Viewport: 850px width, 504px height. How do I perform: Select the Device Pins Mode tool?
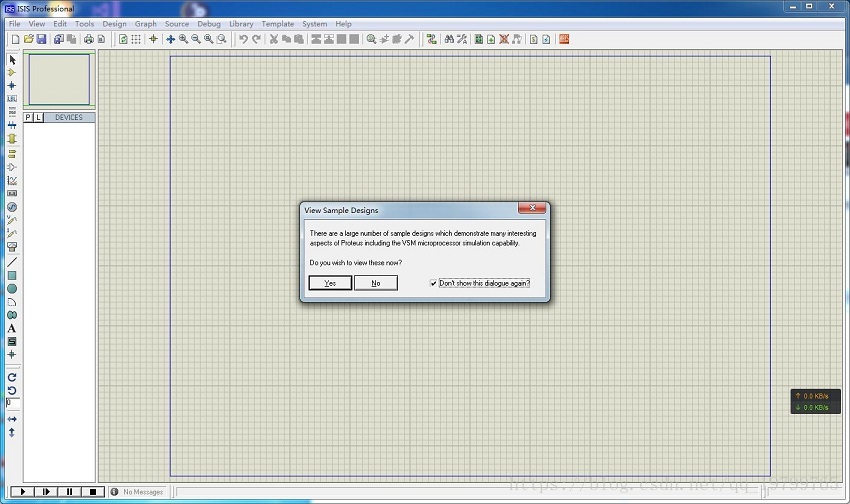(x=12, y=167)
